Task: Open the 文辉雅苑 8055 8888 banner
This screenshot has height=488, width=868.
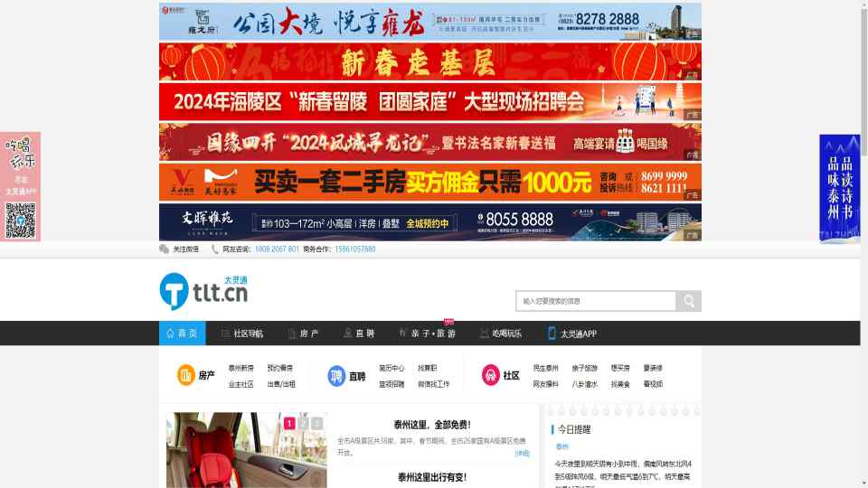Action: click(430, 222)
